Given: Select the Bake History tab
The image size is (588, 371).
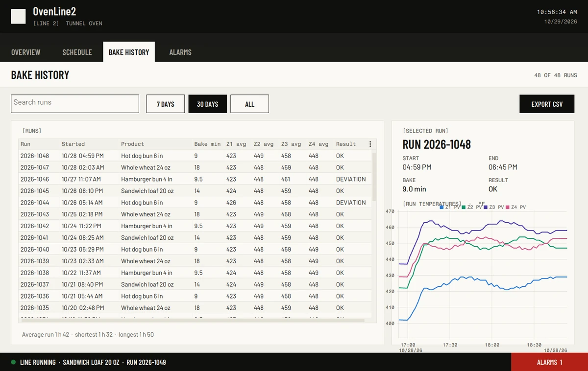Looking at the screenshot, I should coord(129,52).
